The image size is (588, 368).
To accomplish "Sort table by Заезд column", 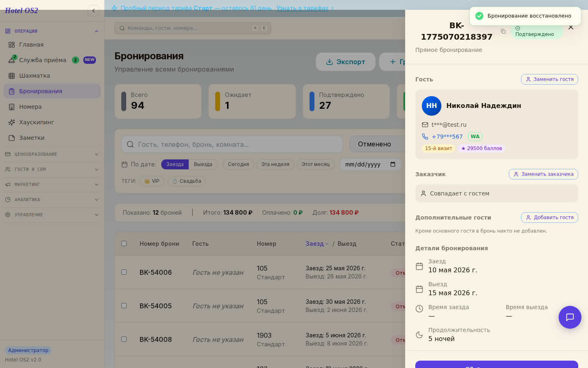I will coord(317,244).
